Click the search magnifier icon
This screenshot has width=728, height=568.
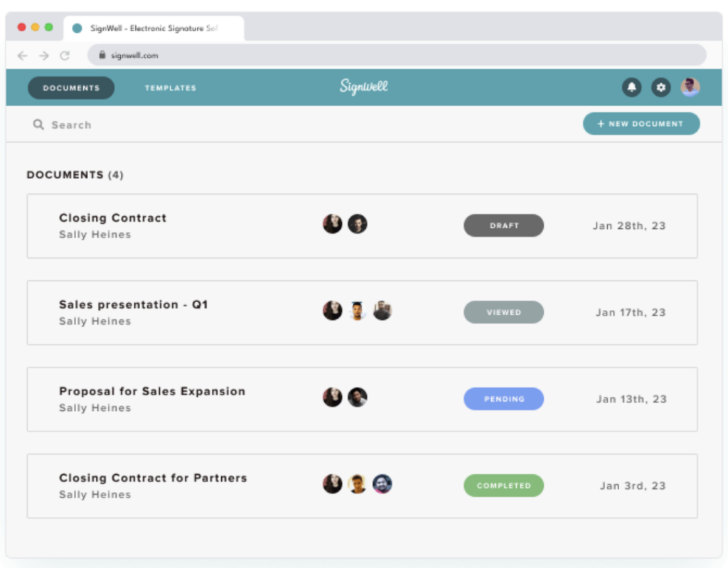(38, 124)
